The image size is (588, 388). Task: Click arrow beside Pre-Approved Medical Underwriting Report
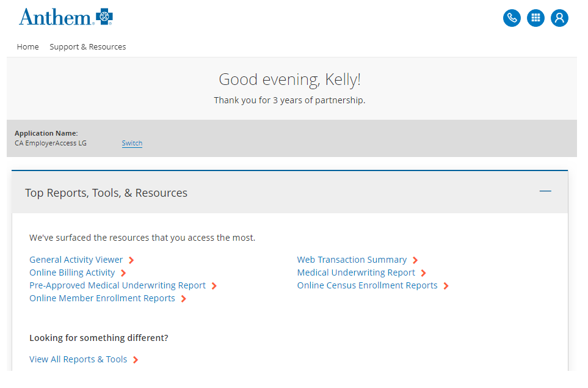point(214,286)
